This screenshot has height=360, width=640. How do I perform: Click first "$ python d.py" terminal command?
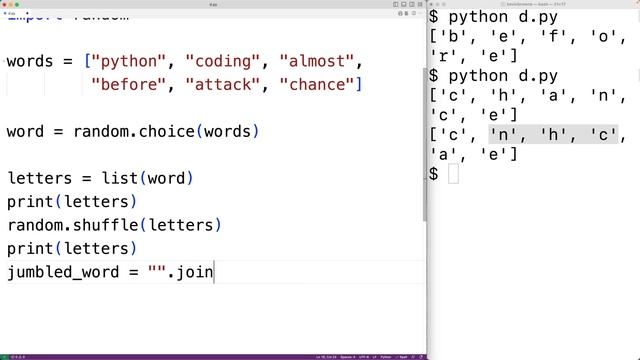(493, 17)
